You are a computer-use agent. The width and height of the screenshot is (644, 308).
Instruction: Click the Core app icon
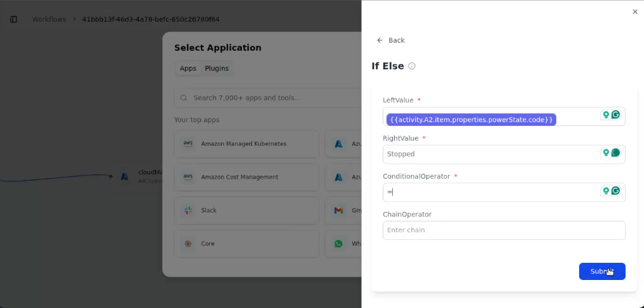pos(188,244)
